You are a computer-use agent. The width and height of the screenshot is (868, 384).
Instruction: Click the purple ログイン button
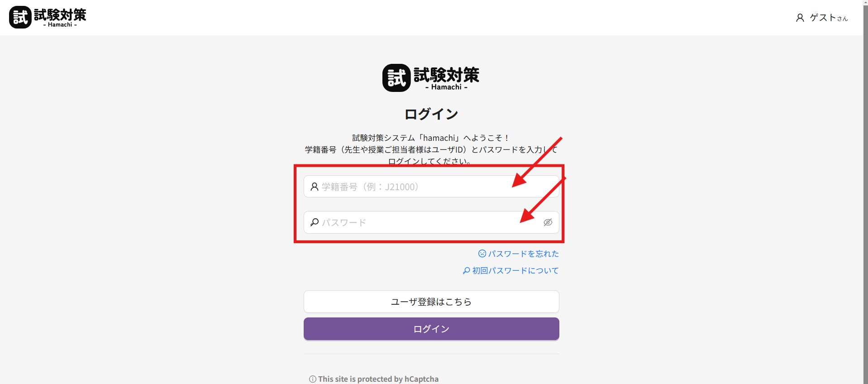pyautogui.click(x=431, y=329)
